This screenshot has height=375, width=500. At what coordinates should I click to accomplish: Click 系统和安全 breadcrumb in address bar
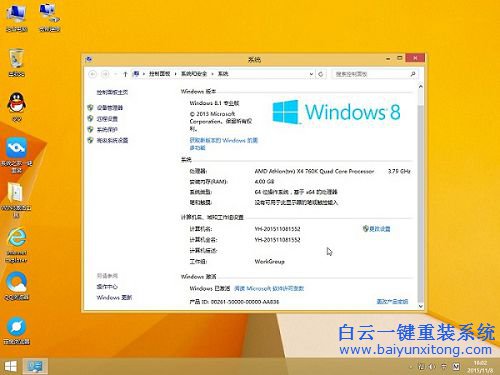pyautogui.click(x=194, y=74)
